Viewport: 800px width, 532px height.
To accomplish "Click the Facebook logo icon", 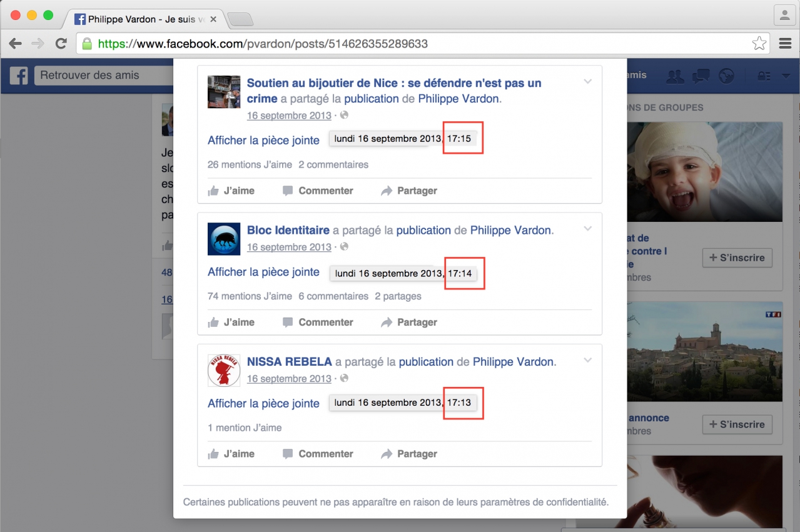I will point(19,76).
